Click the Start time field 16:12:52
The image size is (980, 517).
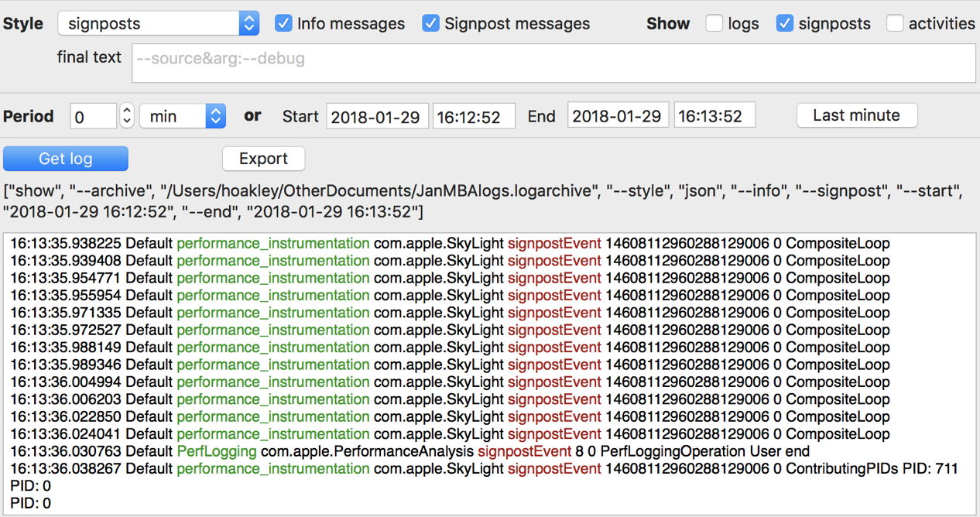tap(474, 116)
